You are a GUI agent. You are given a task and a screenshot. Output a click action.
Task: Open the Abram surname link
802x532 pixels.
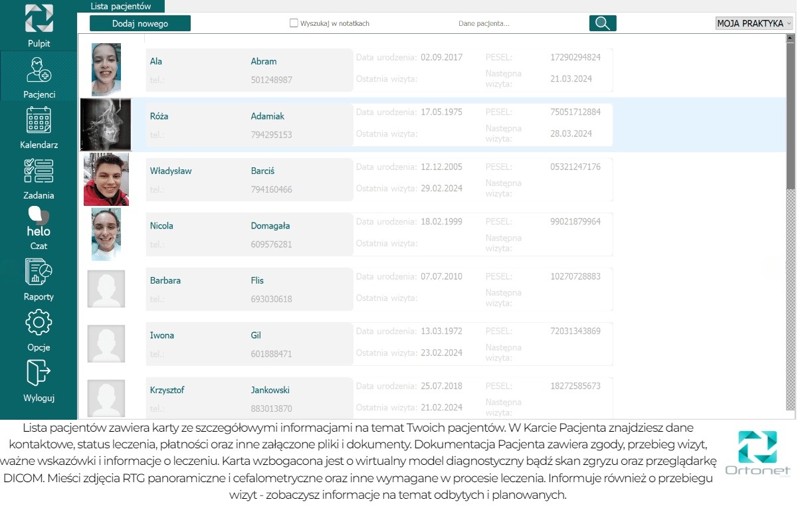[x=264, y=61]
